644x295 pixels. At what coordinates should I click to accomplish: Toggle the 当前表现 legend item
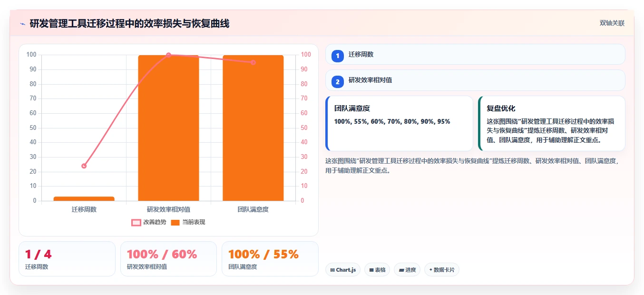tap(188, 222)
